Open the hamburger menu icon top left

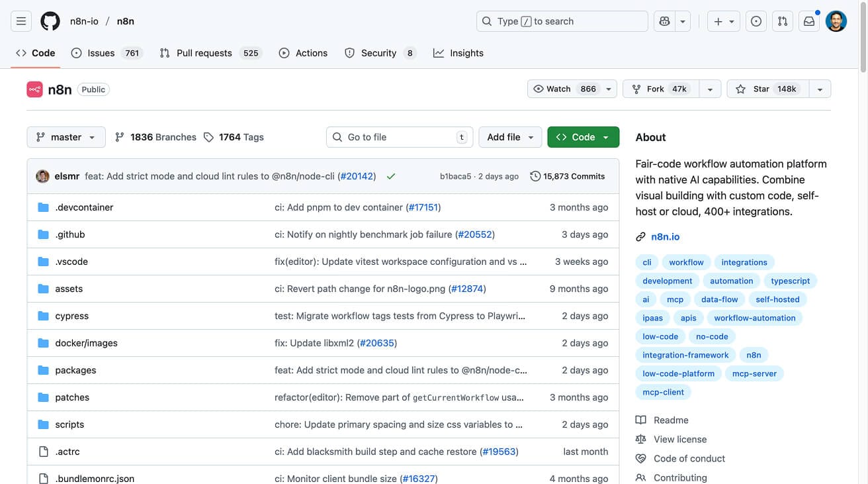(x=21, y=21)
